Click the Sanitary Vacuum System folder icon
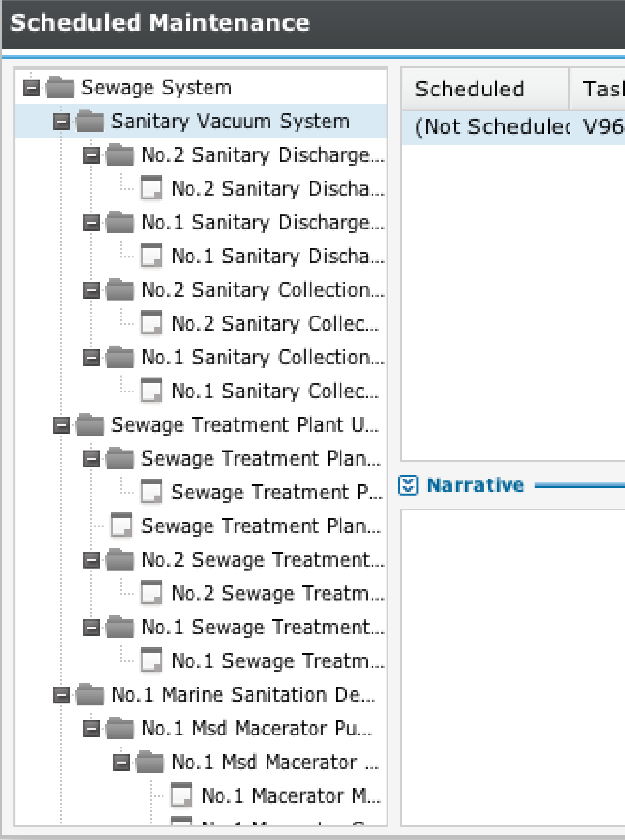This screenshot has height=840, width=625. point(90,121)
